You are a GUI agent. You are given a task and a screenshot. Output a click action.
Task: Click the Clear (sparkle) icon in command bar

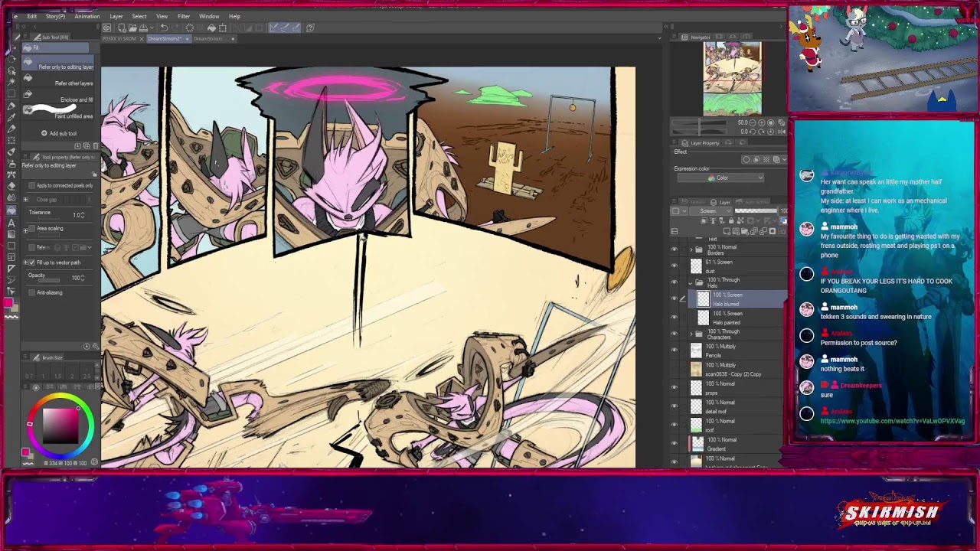(x=189, y=28)
